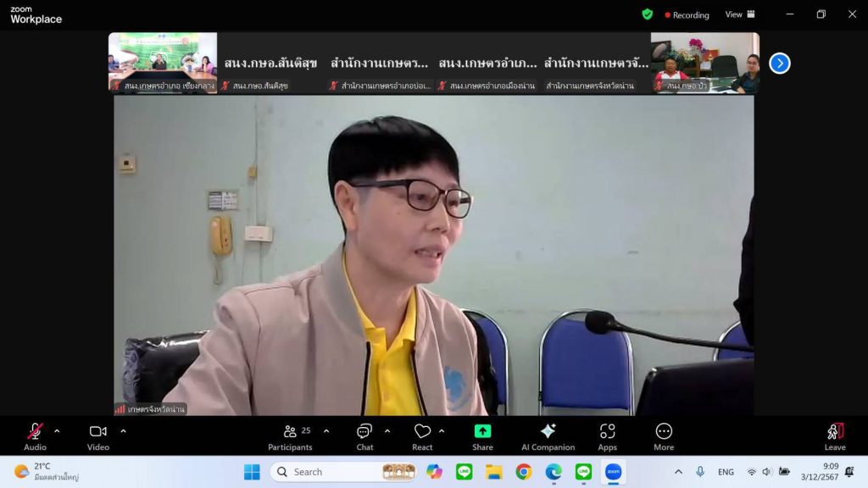This screenshot has width=868, height=488.
Task: Toggle the Video camera on or off
Action: pyautogui.click(x=98, y=435)
